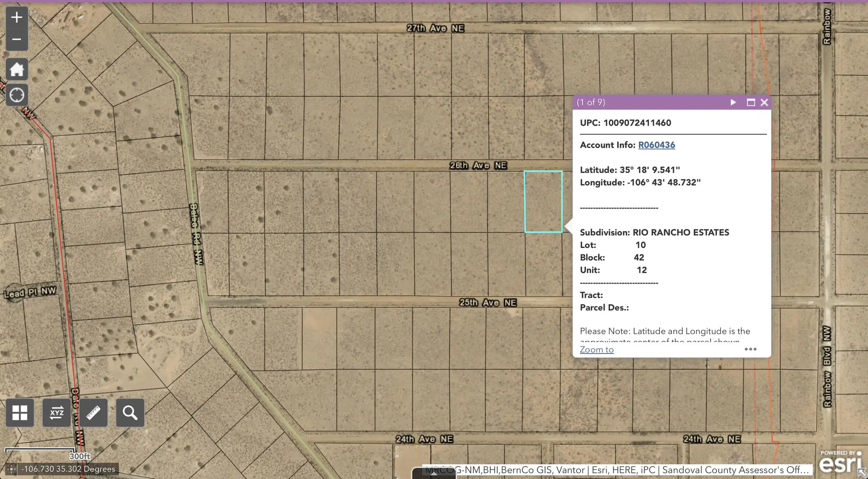Click Subdivision: RIO RANCHO ESTATES text

[x=654, y=232]
